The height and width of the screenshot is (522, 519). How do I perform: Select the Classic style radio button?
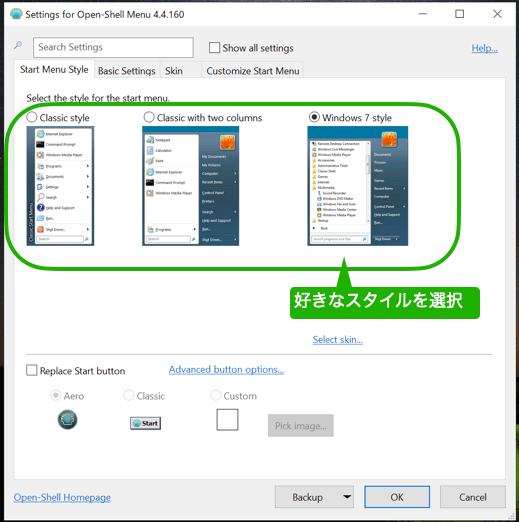coord(32,117)
